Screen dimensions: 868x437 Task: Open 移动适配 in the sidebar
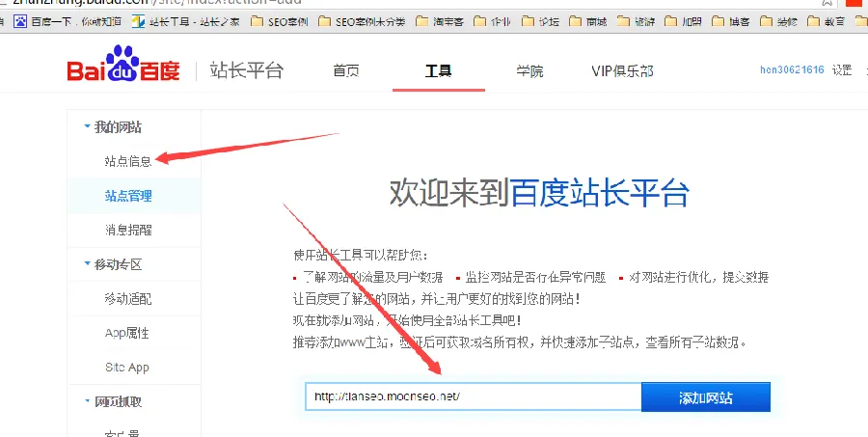[128, 299]
